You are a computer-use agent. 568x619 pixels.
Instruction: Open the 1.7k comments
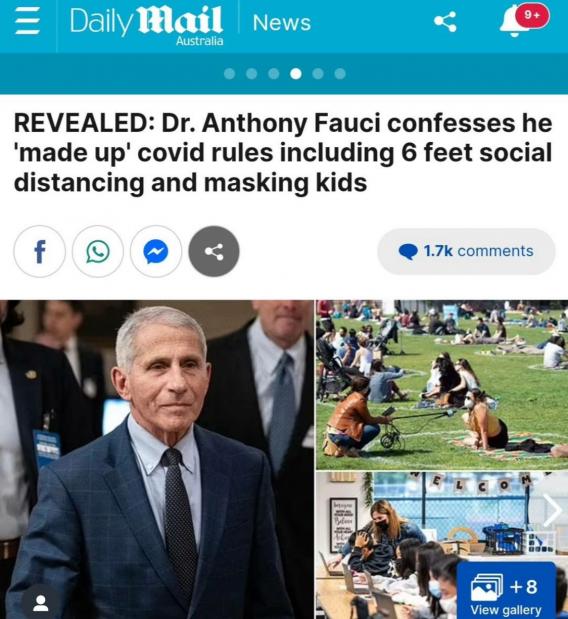[x=466, y=251]
